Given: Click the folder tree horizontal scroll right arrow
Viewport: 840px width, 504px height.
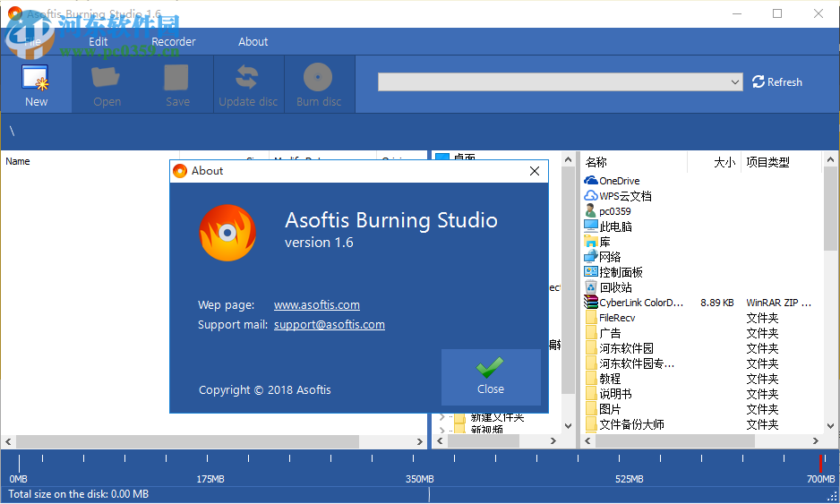Looking at the screenshot, I should 553,440.
